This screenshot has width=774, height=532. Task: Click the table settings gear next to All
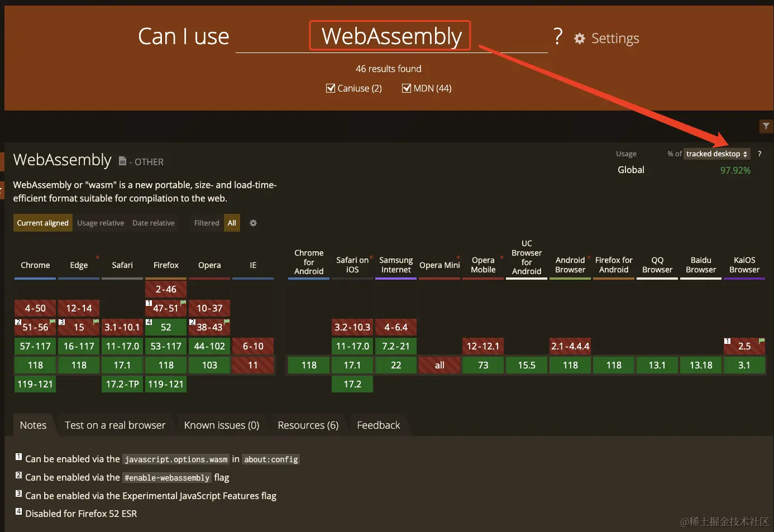coord(253,223)
